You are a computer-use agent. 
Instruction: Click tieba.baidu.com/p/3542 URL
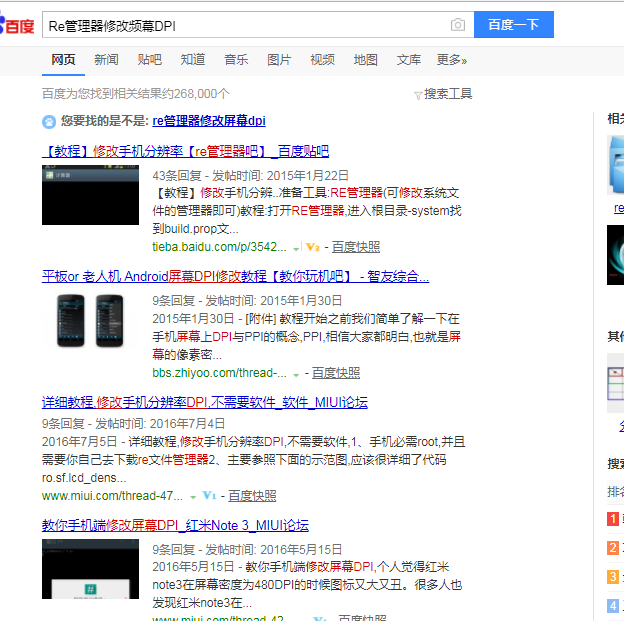(219, 247)
